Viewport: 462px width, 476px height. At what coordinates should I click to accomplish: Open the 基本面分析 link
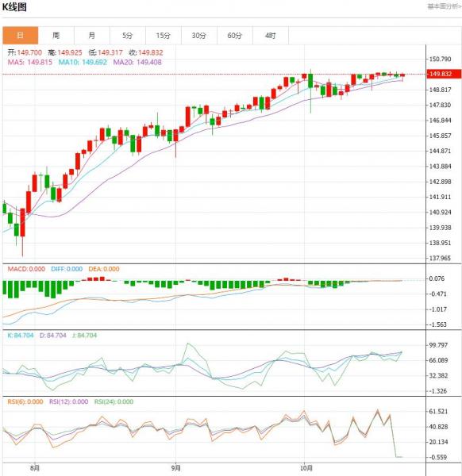[445, 6]
